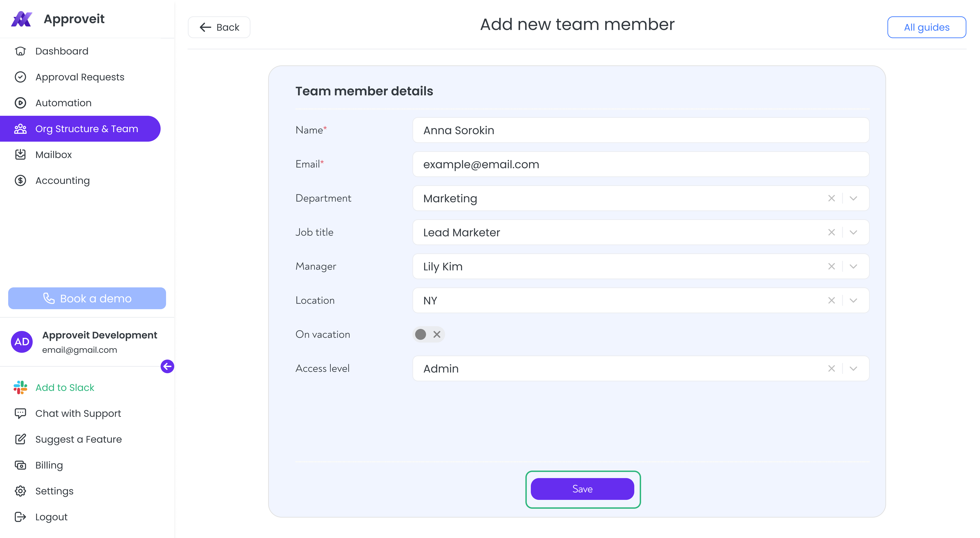Click the Approval Requests checkmark icon
Image resolution: width=980 pixels, height=538 pixels.
(x=20, y=77)
